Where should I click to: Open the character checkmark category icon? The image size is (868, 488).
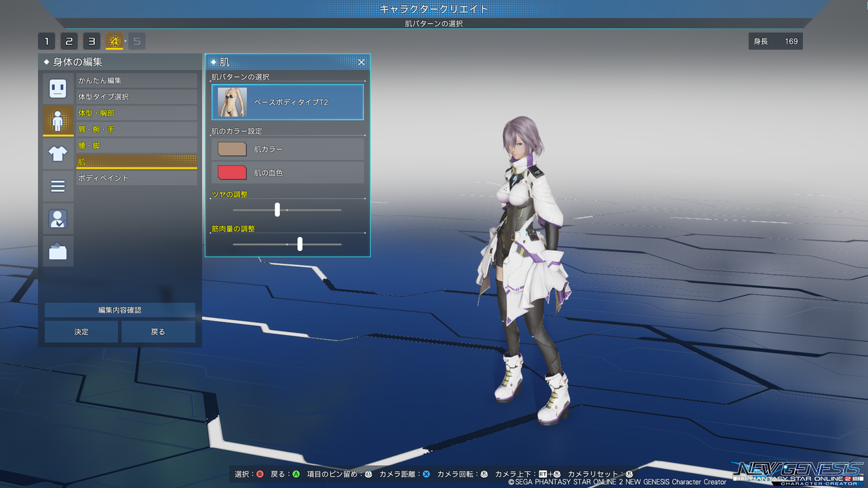[58, 218]
